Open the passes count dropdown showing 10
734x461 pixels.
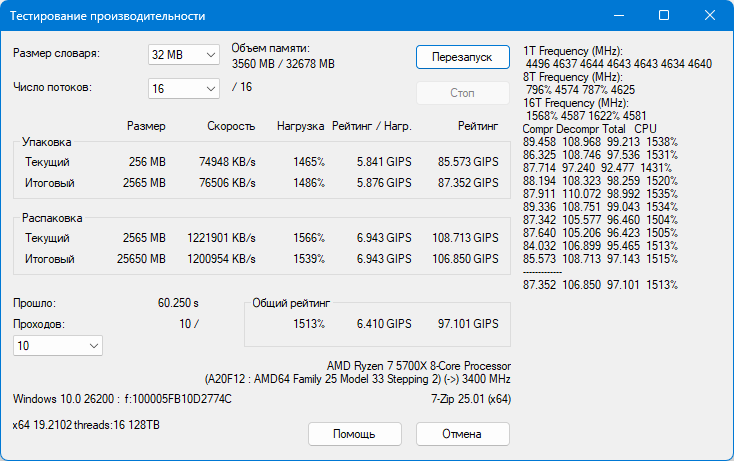(58, 345)
